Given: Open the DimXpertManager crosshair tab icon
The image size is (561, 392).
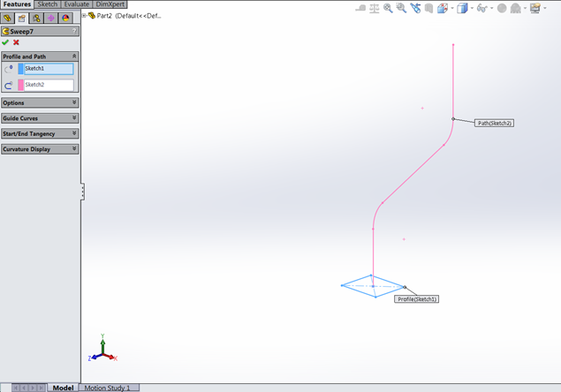Looking at the screenshot, I should click(x=50, y=18).
